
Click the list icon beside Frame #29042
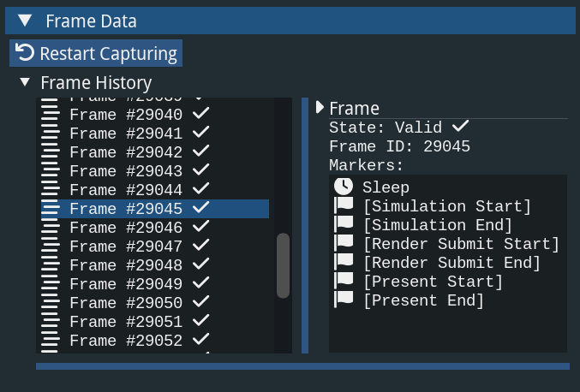pyautogui.click(x=51, y=152)
